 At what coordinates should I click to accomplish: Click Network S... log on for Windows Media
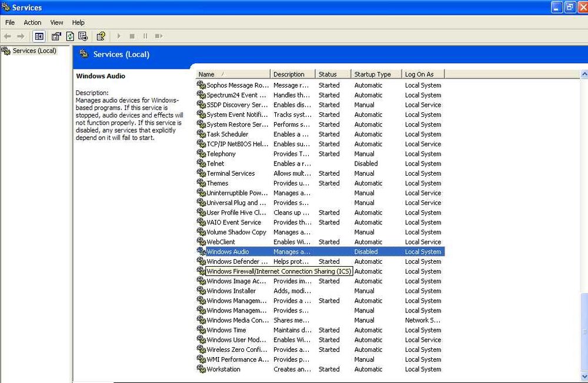[x=423, y=320]
